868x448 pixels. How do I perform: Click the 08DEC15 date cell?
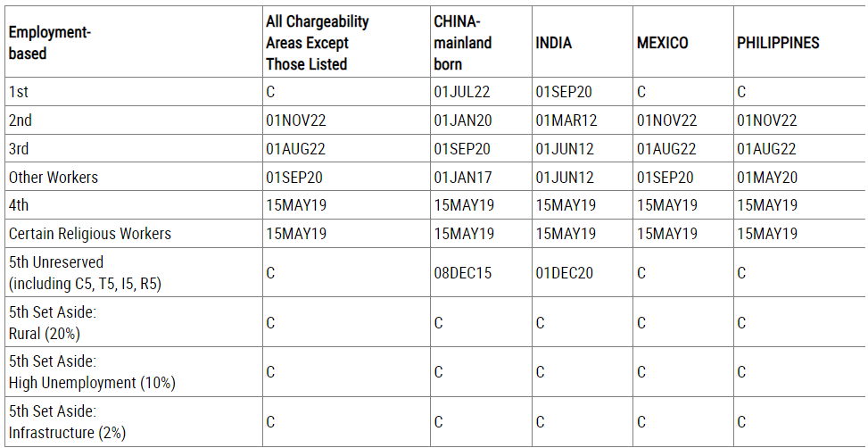[463, 273]
